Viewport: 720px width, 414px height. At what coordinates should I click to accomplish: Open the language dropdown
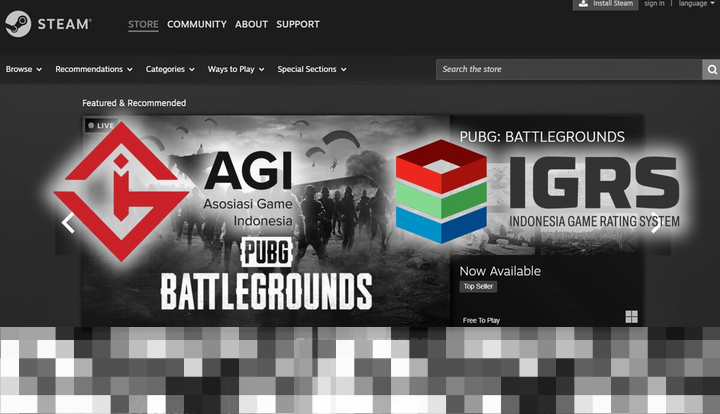point(696,4)
